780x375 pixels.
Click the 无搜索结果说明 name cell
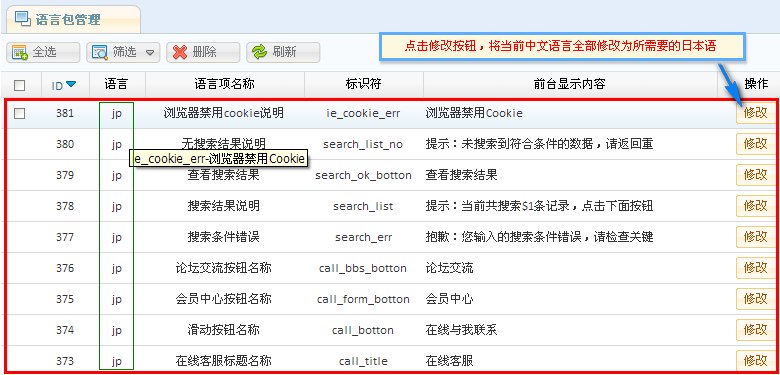point(224,144)
